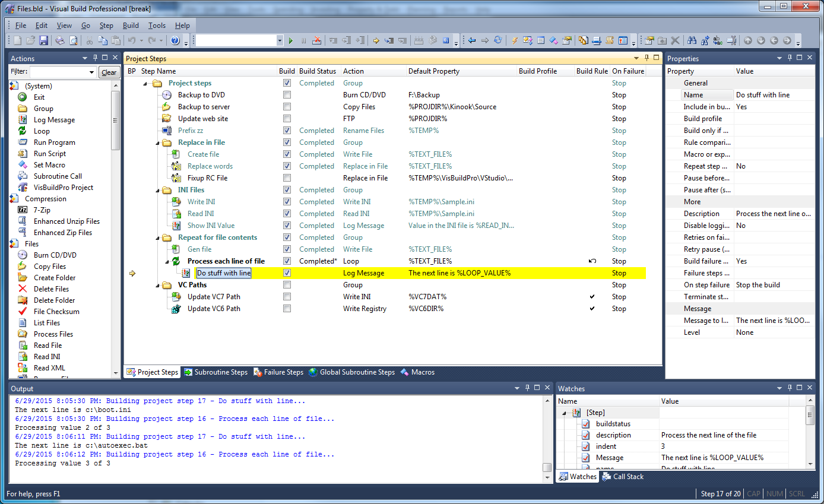Open the toolbar combo box dropdown
This screenshot has width=824, height=504.
(x=280, y=40)
